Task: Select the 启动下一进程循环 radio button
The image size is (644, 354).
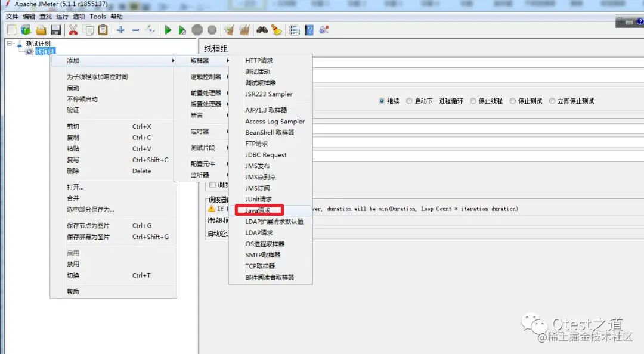Action: pyautogui.click(x=409, y=101)
